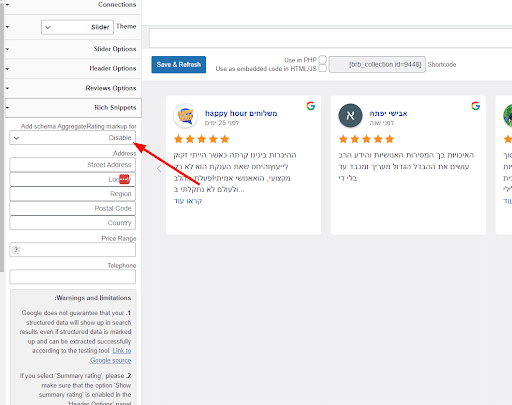Open the Theme Slider dropdown

[x=77, y=27]
